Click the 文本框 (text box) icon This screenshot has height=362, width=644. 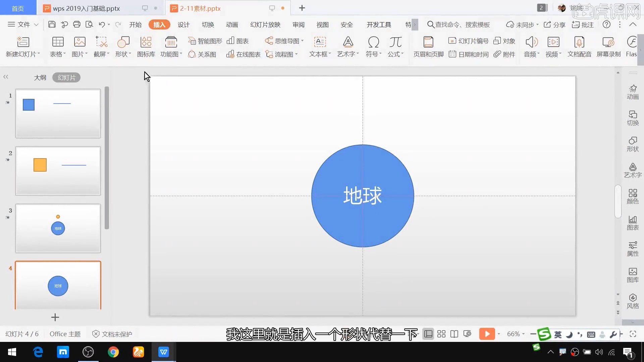point(320,42)
